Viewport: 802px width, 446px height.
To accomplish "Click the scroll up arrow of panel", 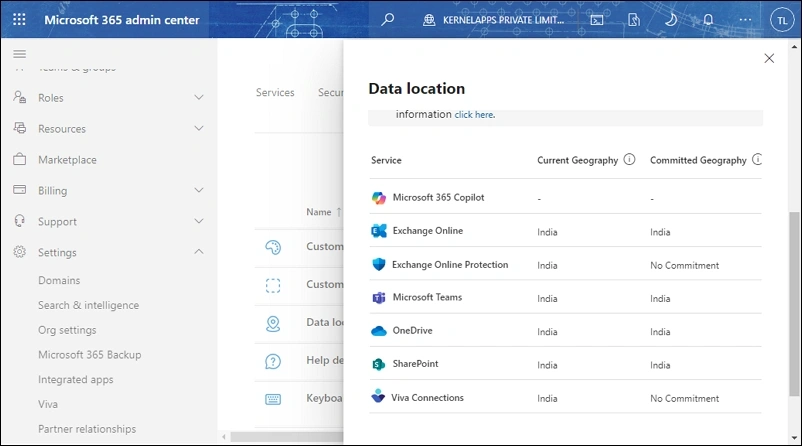I will [x=794, y=47].
